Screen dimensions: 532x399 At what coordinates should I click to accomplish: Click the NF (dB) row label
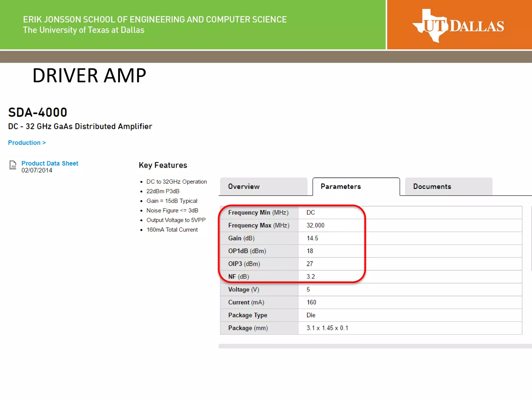(x=239, y=277)
